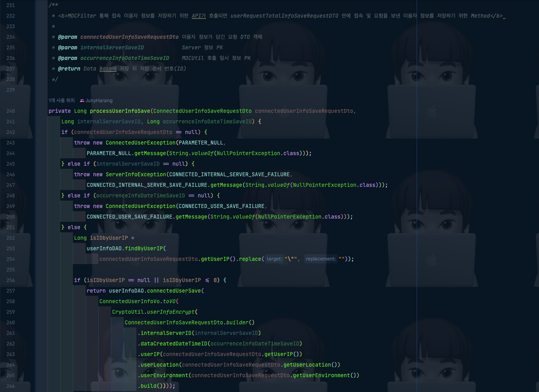Click the 'target:' inlay hint on line 254
The image size is (539, 392).
tap(274, 259)
